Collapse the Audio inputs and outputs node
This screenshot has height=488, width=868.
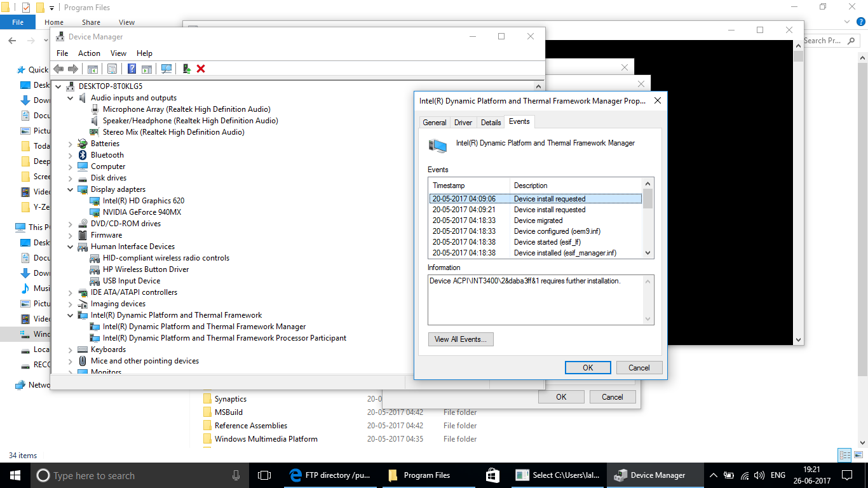coord(71,98)
